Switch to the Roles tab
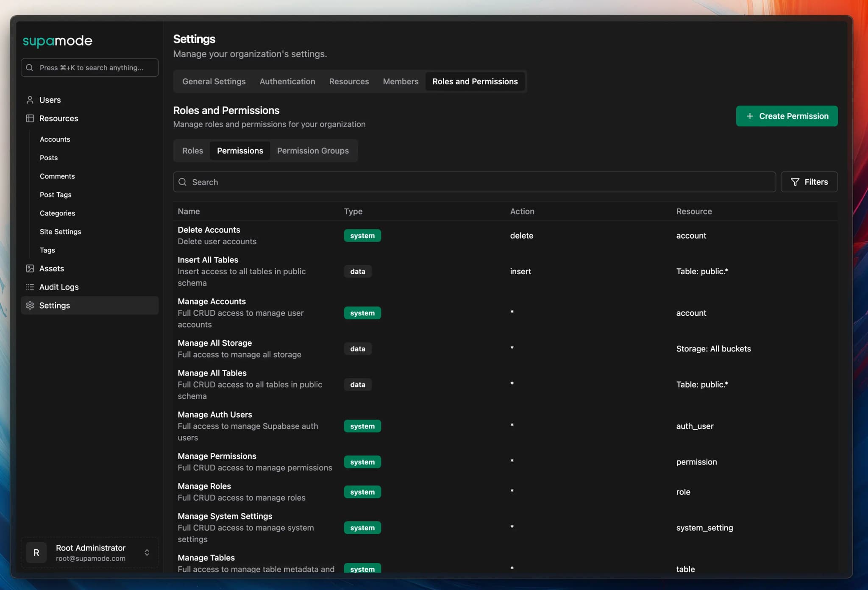The width and height of the screenshot is (868, 590). [192, 150]
